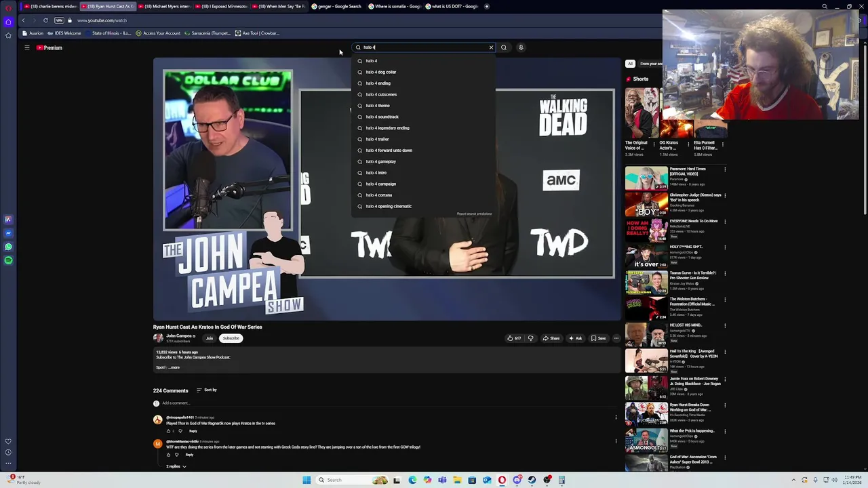Open the Windows Start button
The height and width of the screenshot is (488, 868).
pos(307,480)
